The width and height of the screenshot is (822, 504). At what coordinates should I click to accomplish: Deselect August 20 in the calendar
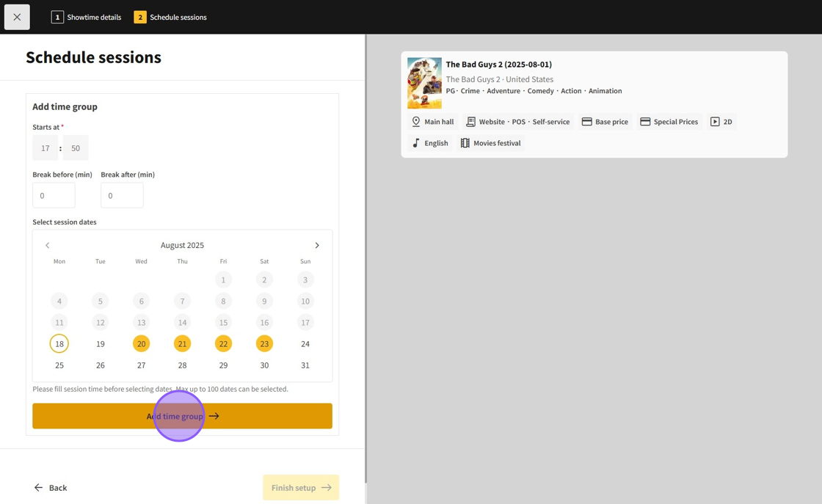(142, 343)
